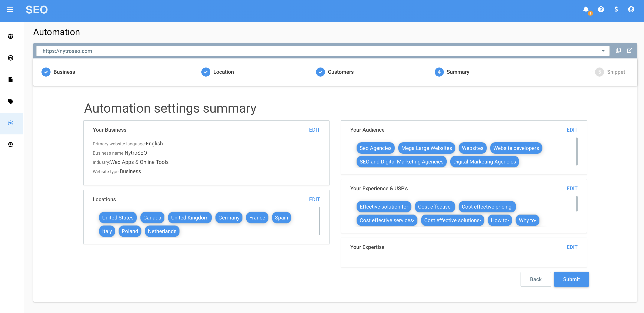
Task: Click the Spain location chip
Action: 281,218
